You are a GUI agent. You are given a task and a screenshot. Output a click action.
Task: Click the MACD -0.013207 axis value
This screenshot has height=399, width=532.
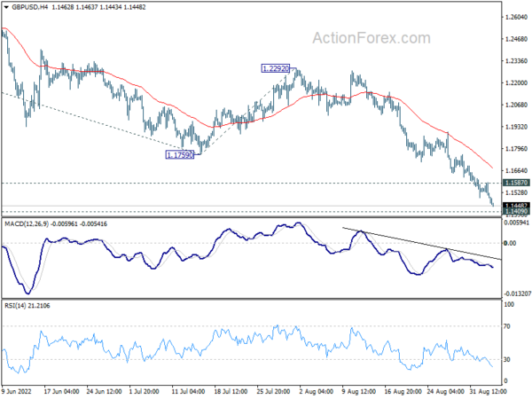(517, 293)
